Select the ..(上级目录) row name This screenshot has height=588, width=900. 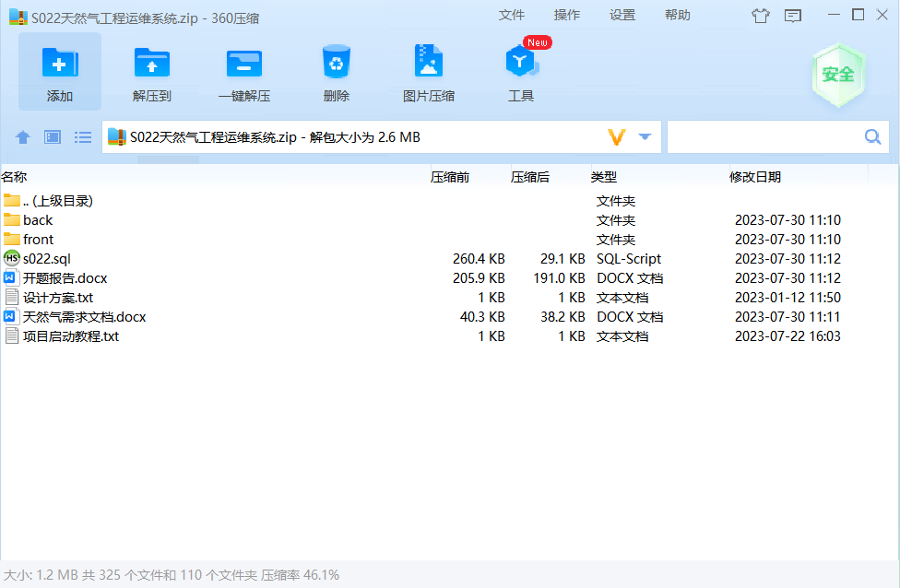coord(58,200)
